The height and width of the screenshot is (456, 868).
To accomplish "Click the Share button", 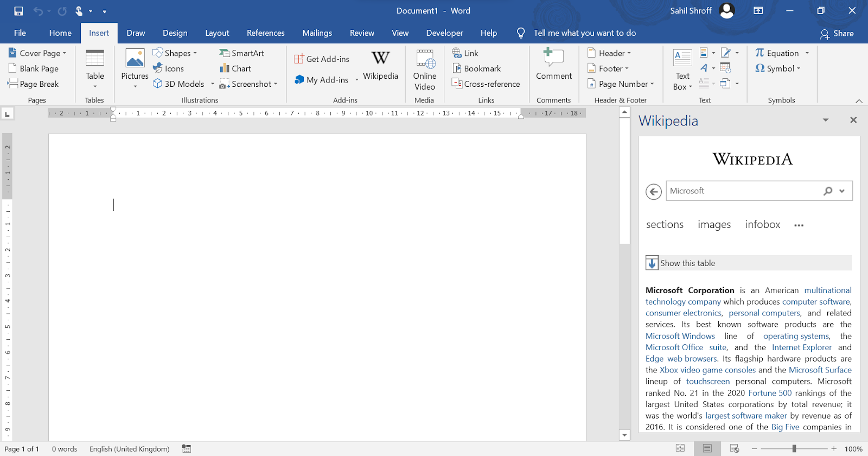I will pyautogui.click(x=837, y=34).
